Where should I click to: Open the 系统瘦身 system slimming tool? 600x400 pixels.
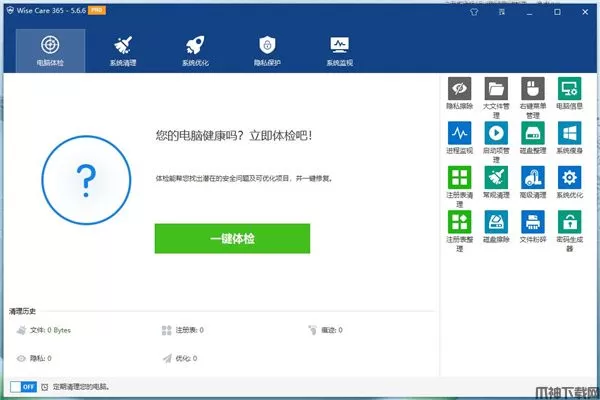pyautogui.click(x=569, y=132)
